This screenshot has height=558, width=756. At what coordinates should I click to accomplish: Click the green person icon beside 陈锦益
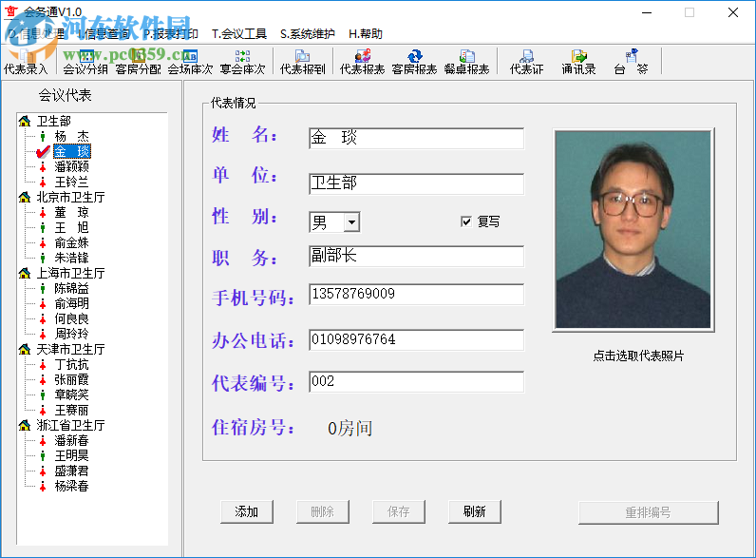click(43, 288)
